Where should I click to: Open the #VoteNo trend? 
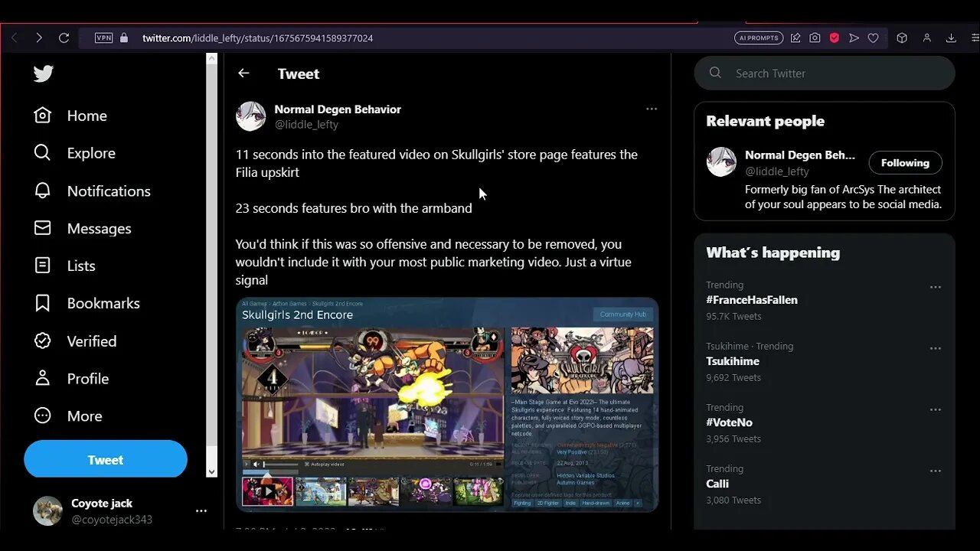pos(730,422)
